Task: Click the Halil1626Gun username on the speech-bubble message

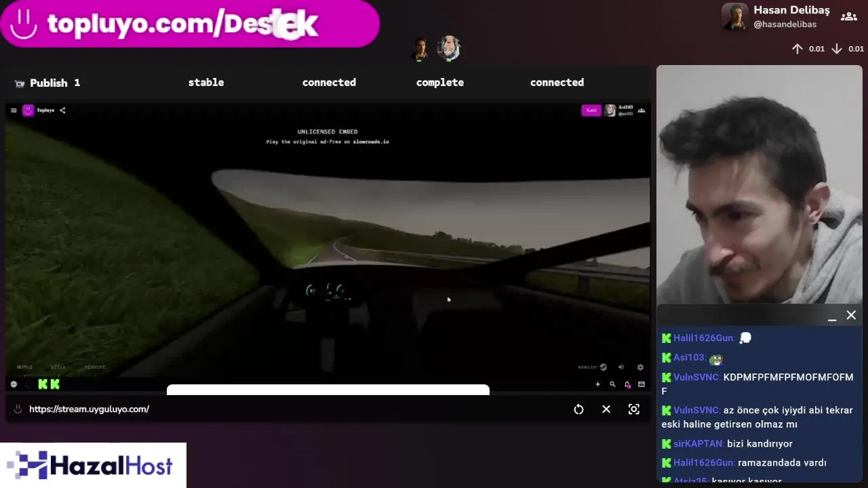Action: click(x=703, y=338)
